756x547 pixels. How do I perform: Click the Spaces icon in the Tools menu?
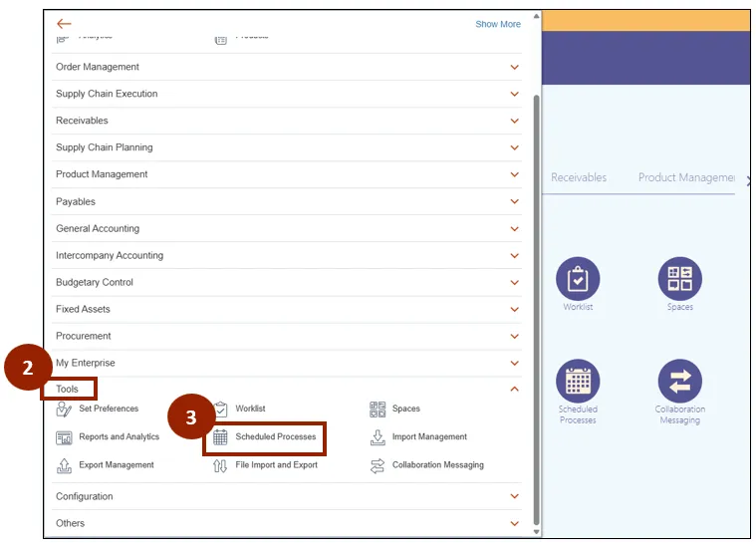(x=378, y=410)
